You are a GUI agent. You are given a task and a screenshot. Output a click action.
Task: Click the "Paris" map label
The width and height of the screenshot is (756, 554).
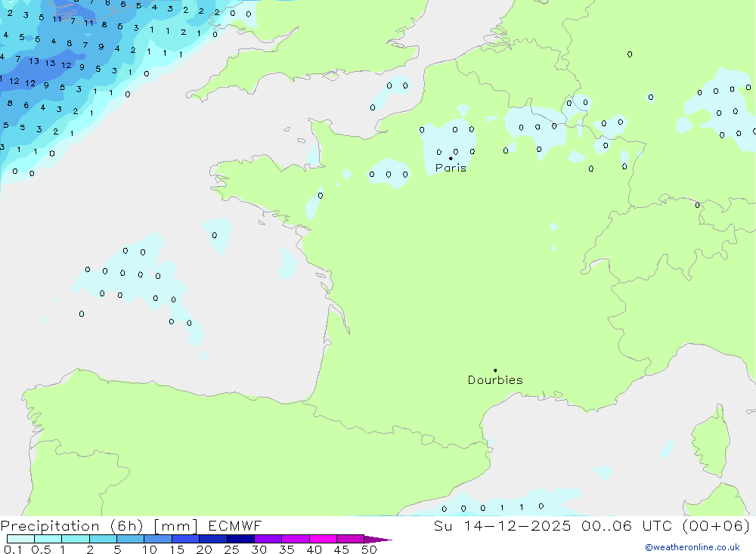pos(451,168)
